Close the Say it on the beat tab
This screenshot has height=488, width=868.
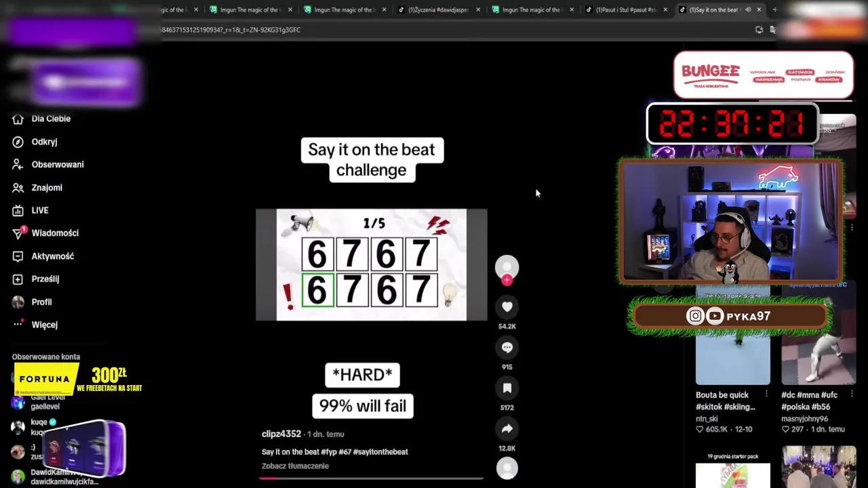pyautogui.click(x=759, y=9)
